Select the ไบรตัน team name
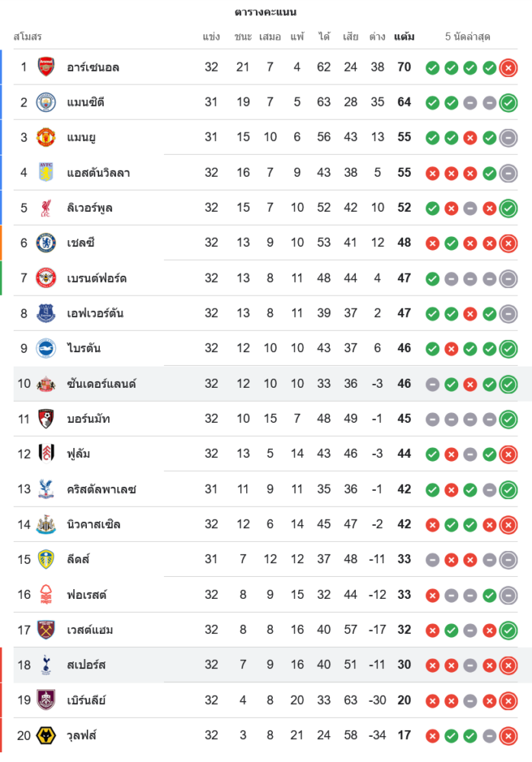532x762 pixels. point(83,349)
